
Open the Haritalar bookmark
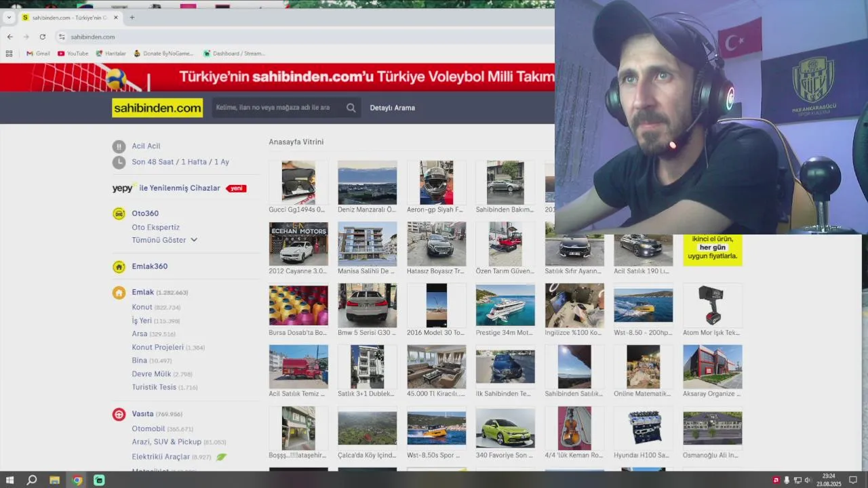pos(111,54)
